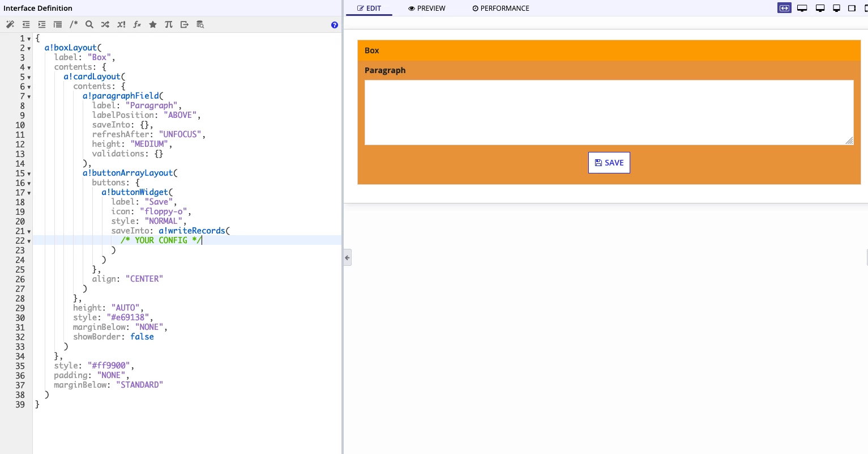Screen dimensions: 868x454
Task: Collapse a!buttonWidget fold at line 17
Action: [x=29, y=193]
